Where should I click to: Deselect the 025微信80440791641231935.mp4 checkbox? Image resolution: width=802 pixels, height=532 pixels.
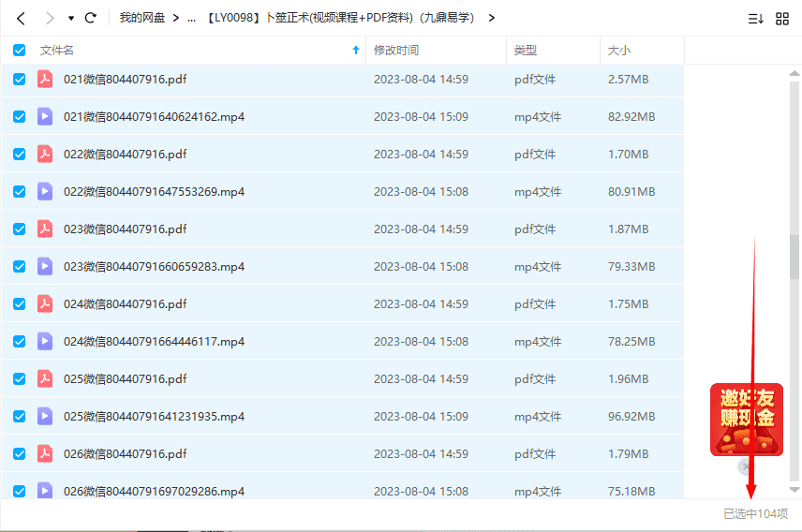[x=20, y=417]
